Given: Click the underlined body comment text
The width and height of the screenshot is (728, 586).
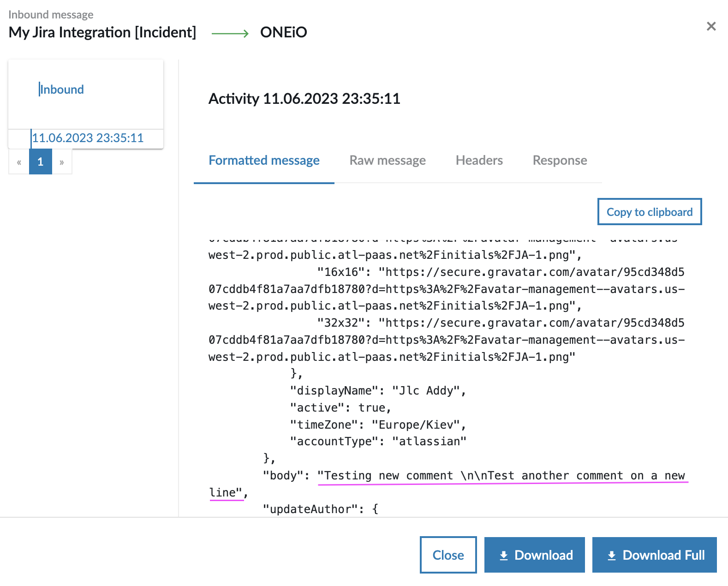Looking at the screenshot, I should 502,476.
